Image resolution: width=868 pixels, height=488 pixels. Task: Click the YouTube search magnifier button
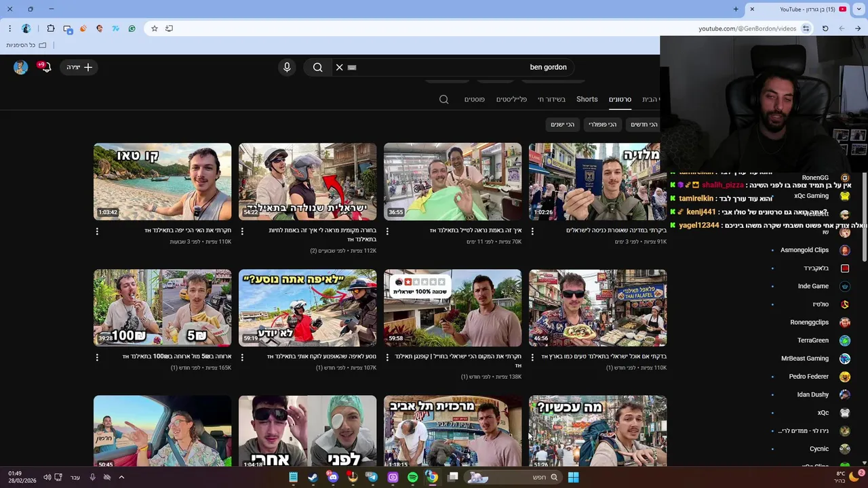coord(317,67)
